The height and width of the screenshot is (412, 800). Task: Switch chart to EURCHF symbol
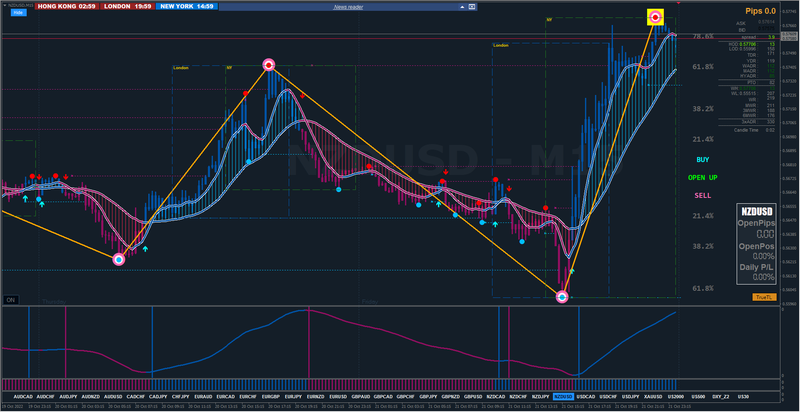coord(248,397)
